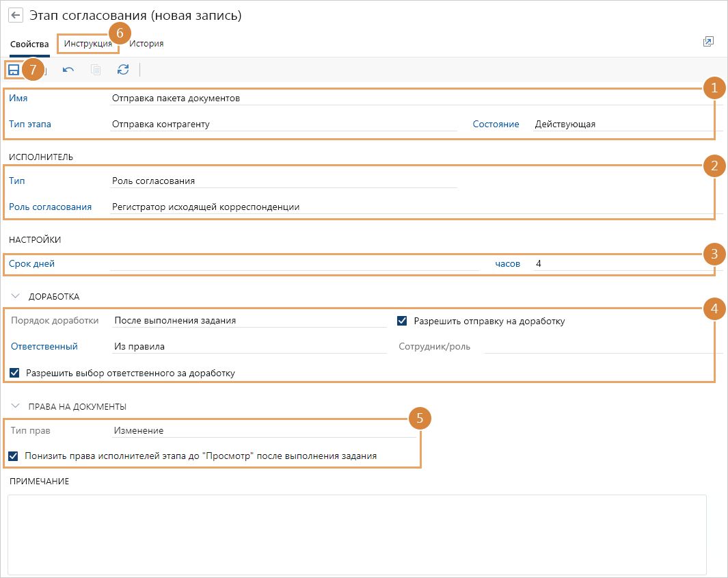The width and height of the screenshot is (728, 578).
Task: Click inside the Примечание text area
Action: [x=356, y=534]
